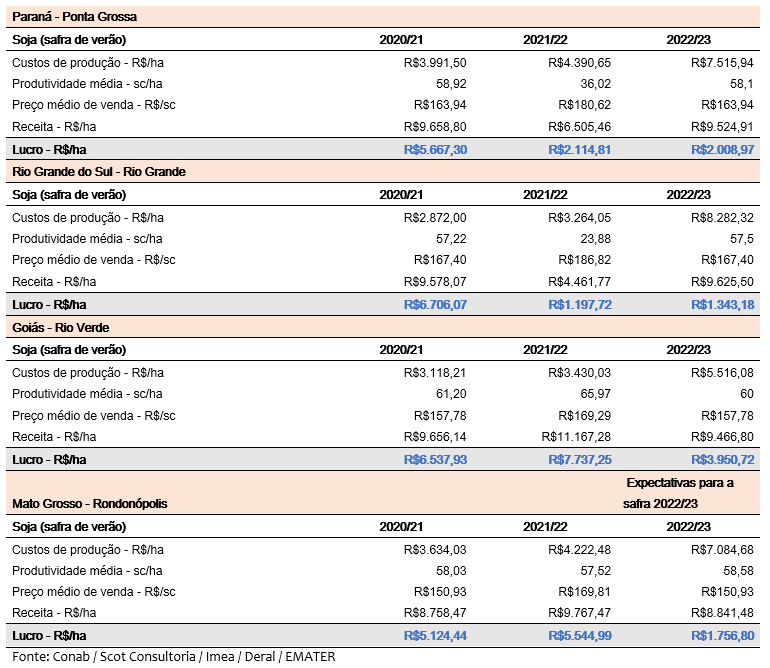Click the Goiás - Rio Verde section title
Screen dimensions: 770x668
[60, 327]
